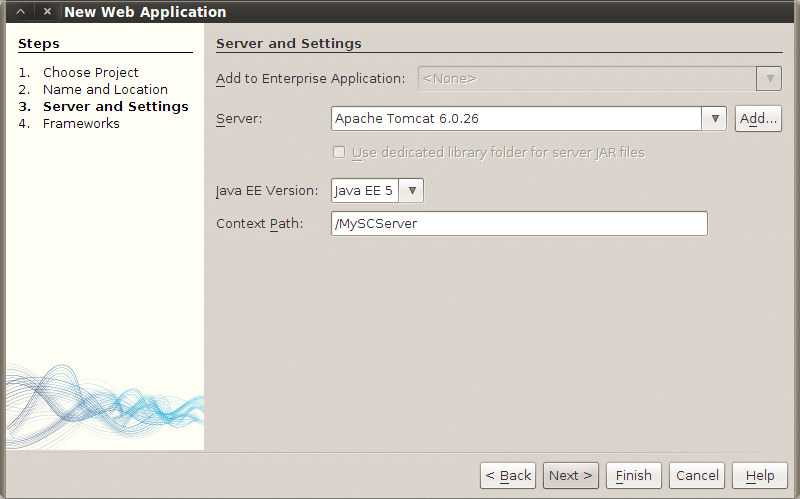Viewport: 800px width, 499px height.
Task: Click Finish to create the project
Action: pyautogui.click(x=633, y=475)
